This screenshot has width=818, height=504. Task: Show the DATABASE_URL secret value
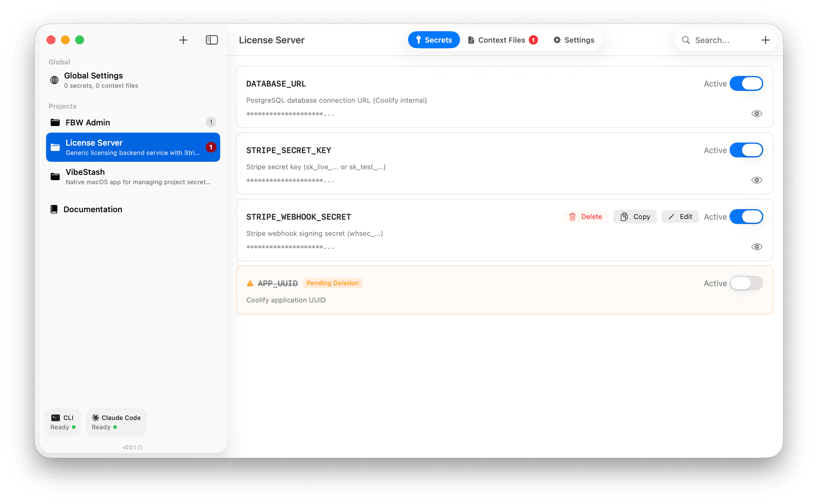[x=757, y=113]
